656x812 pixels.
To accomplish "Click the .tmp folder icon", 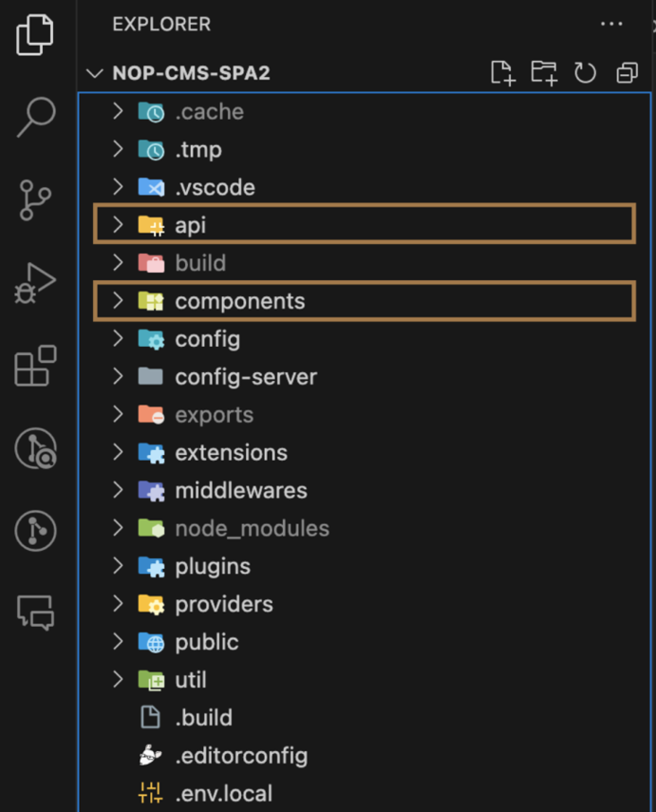I will coord(151,150).
